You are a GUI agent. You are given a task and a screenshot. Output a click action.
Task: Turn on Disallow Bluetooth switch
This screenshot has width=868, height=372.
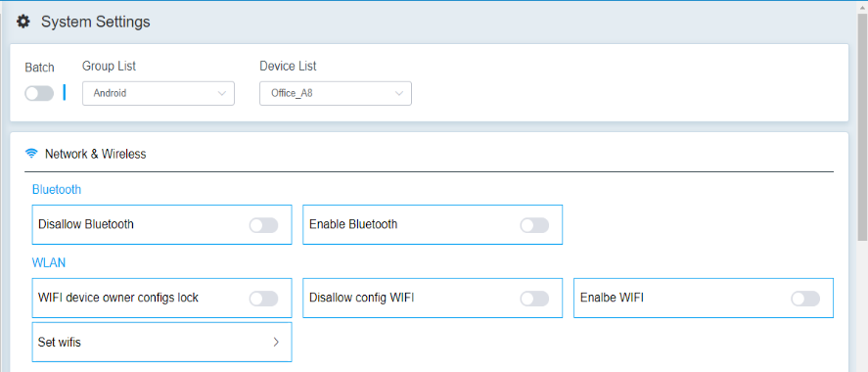tap(263, 225)
